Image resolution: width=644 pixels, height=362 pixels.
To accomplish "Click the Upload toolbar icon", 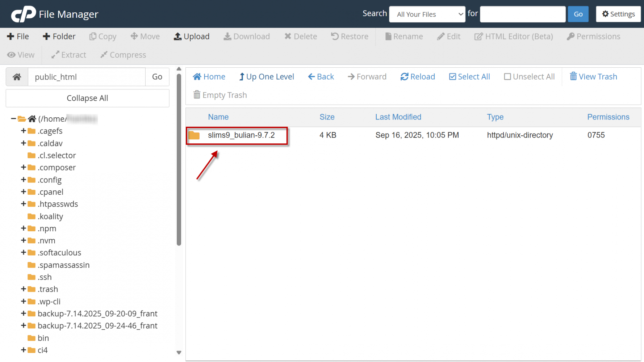I will click(x=177, y=37).
